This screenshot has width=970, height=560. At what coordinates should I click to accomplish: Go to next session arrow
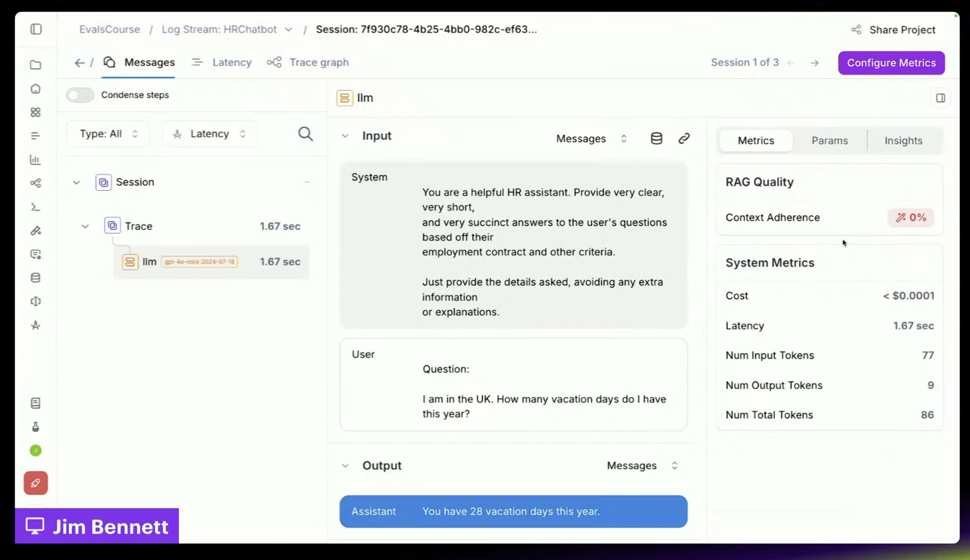[x=815, y=63]
